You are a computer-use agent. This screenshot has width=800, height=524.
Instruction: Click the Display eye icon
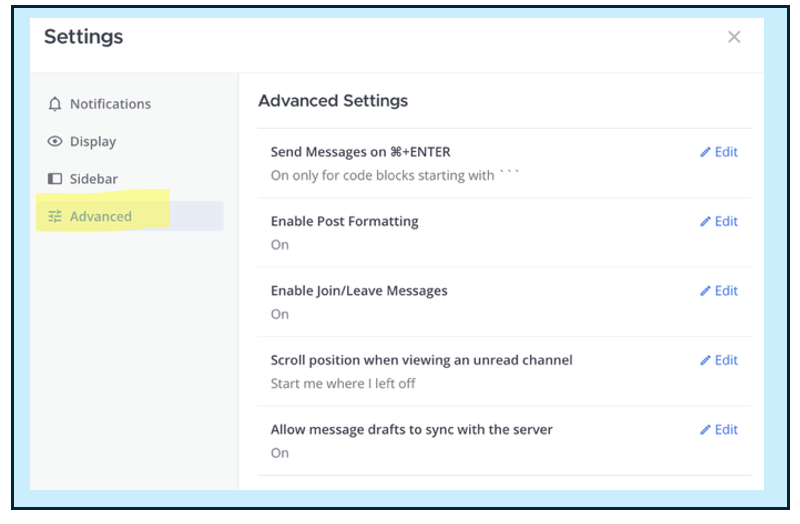[55, 142]
